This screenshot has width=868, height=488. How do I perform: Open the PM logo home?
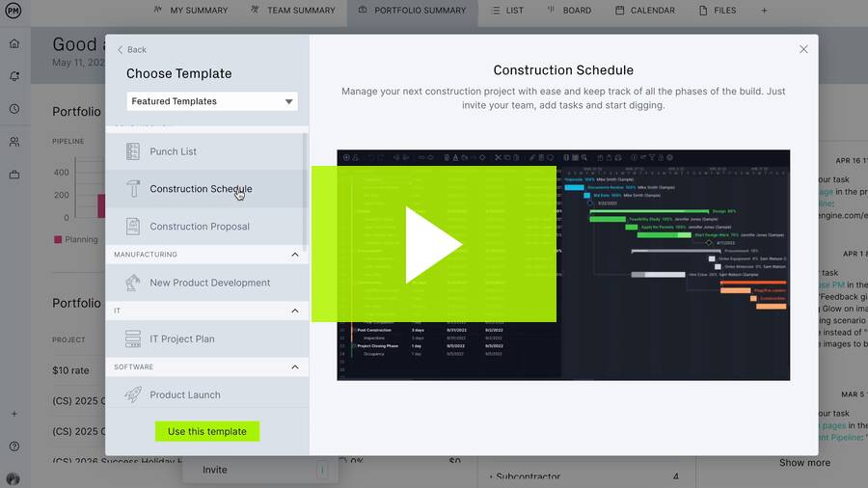click(x=14, y=10)
